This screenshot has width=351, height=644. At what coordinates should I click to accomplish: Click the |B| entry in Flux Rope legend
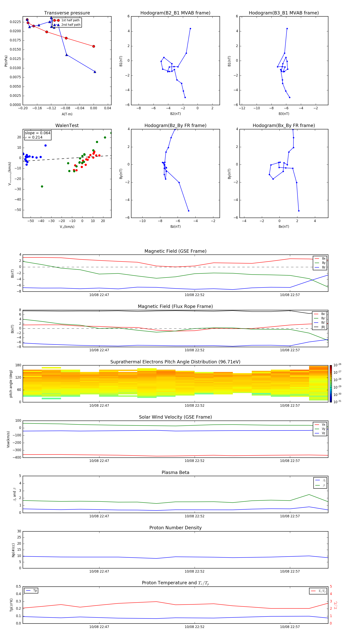click(320, 327)
